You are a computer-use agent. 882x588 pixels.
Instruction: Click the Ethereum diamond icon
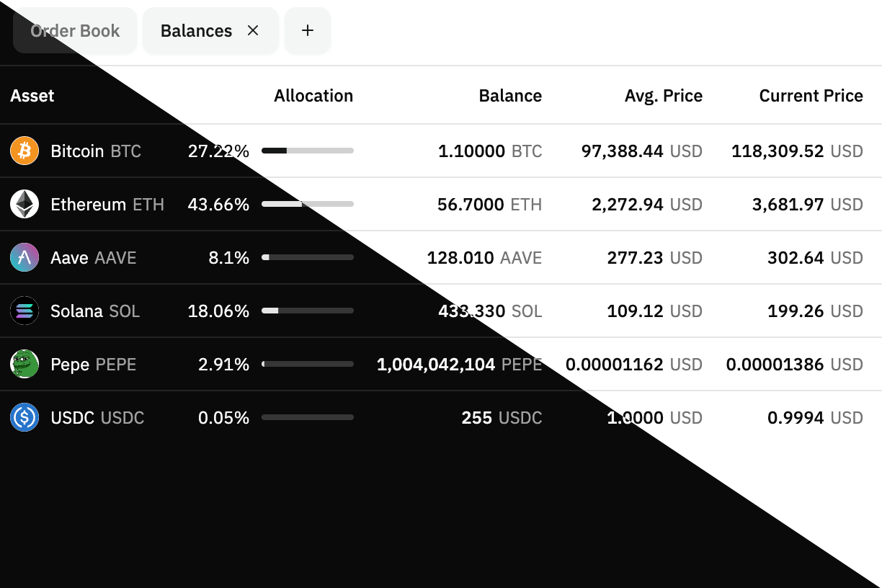click(24, 205)
